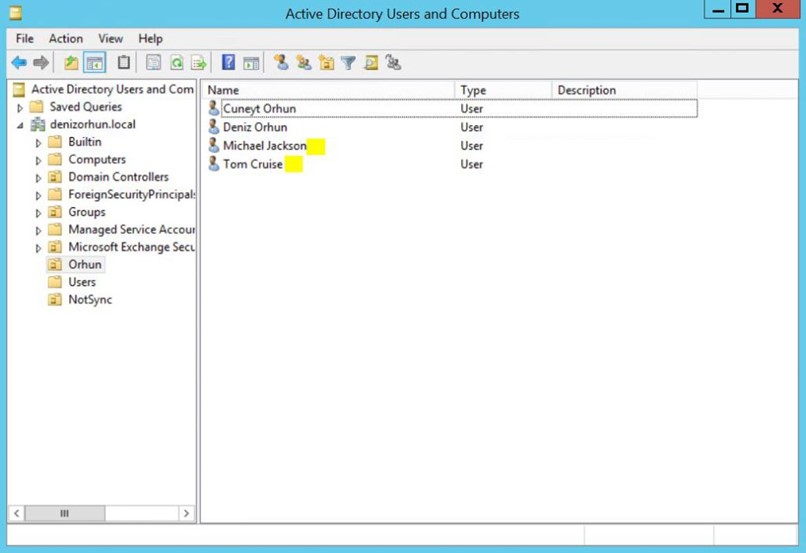This screenshot has width=806, height=553.
Task: Expand the ForeignSecurityPrincipals node
Action: tap(38, 195)
